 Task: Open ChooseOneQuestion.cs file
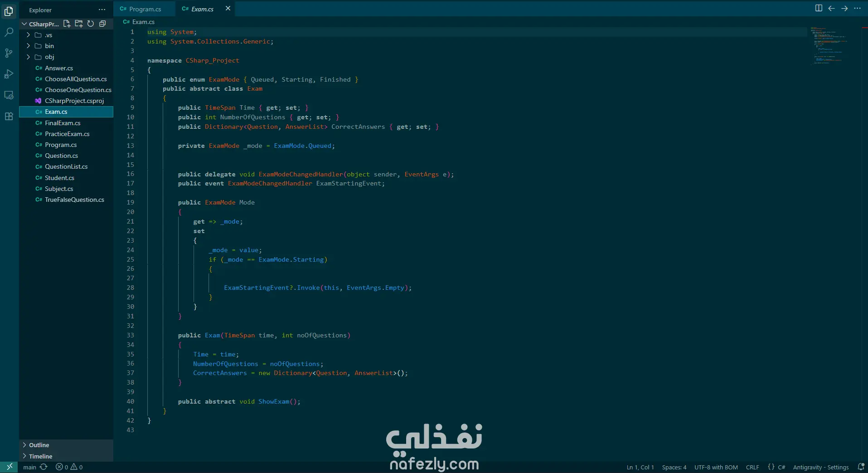66,90
